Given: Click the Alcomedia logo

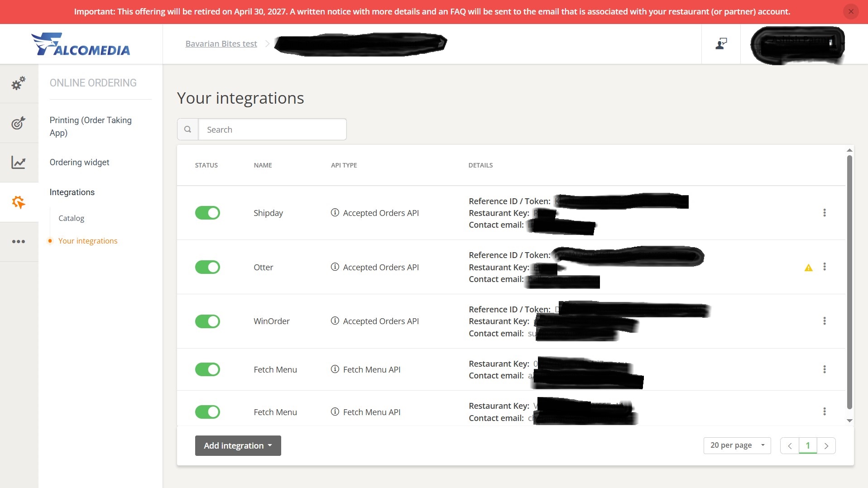Looking at the screenshot, I should [81, 44].
